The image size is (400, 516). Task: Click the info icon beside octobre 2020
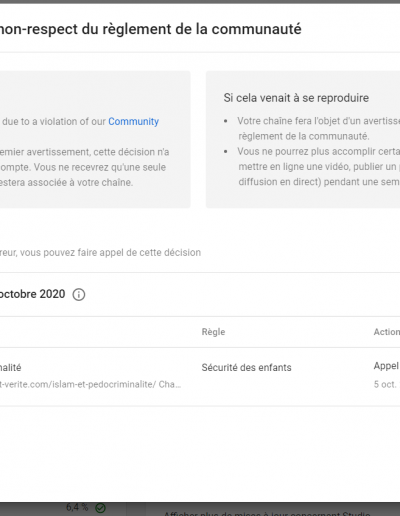(79, 295)
